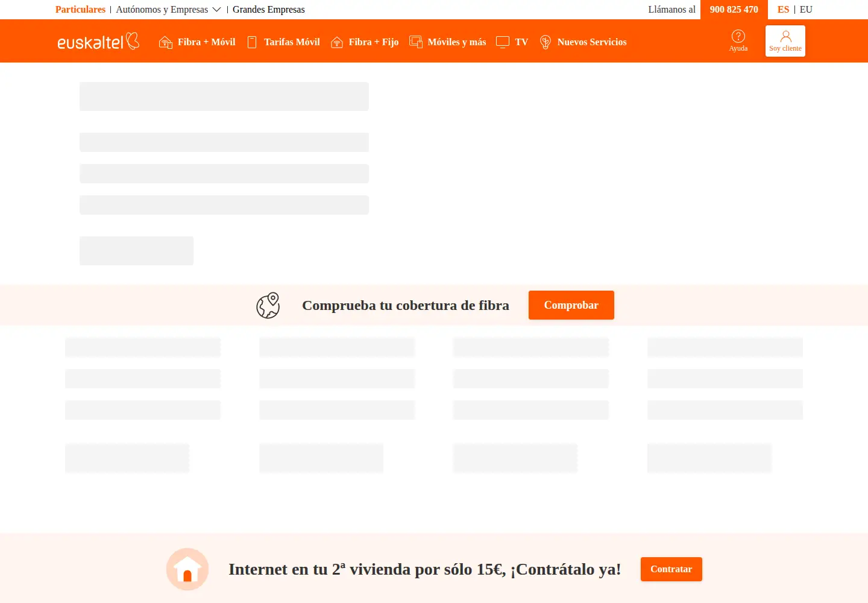Select the Particulares segment link
The width and height of the screenshot is (868, 603).
tap(80, 10)
